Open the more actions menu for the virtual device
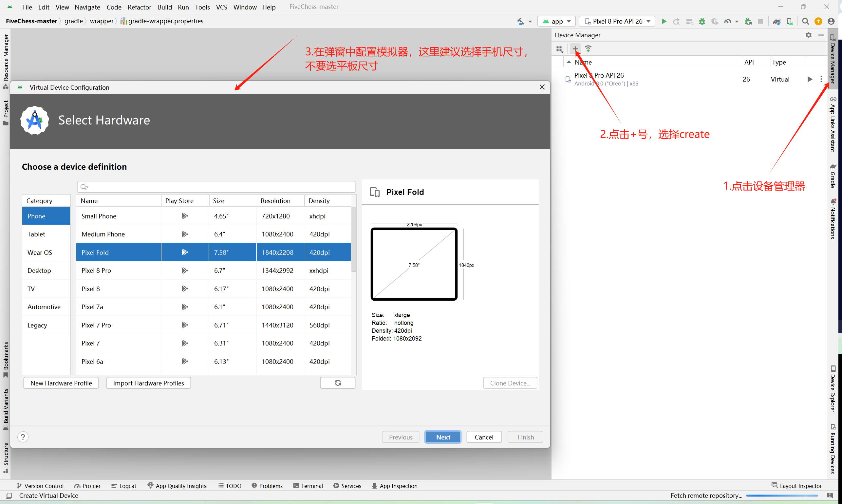The image size is (842, 504). point(821,79)
